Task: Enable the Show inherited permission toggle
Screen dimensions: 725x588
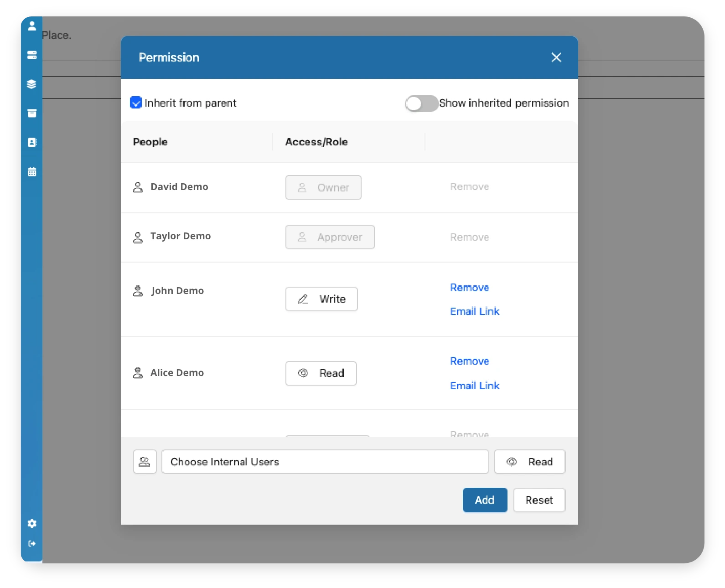Action: coord(421,103)
